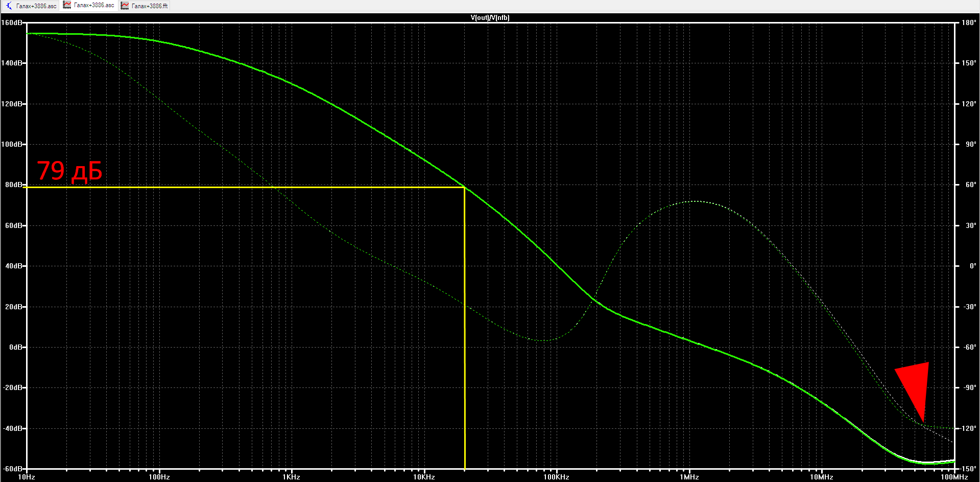Switch to the Галах+3886.asc schematic tab

click(x=31, y=6)
